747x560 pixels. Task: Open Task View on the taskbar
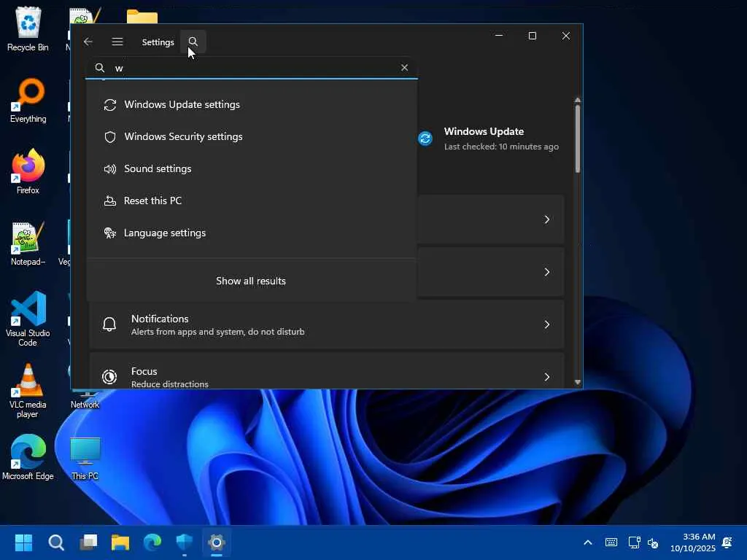coord(88,542)
